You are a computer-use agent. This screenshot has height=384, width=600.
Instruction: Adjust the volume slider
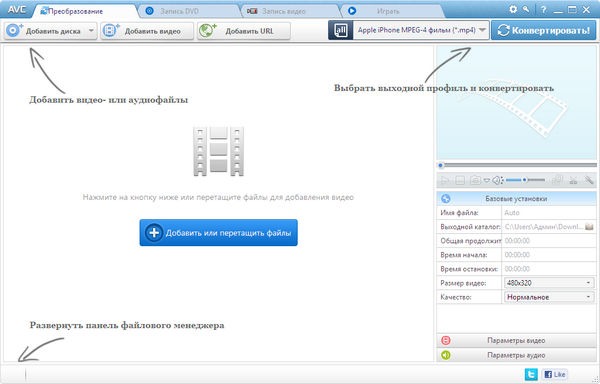pyautogui.click(x=525, y=180)
